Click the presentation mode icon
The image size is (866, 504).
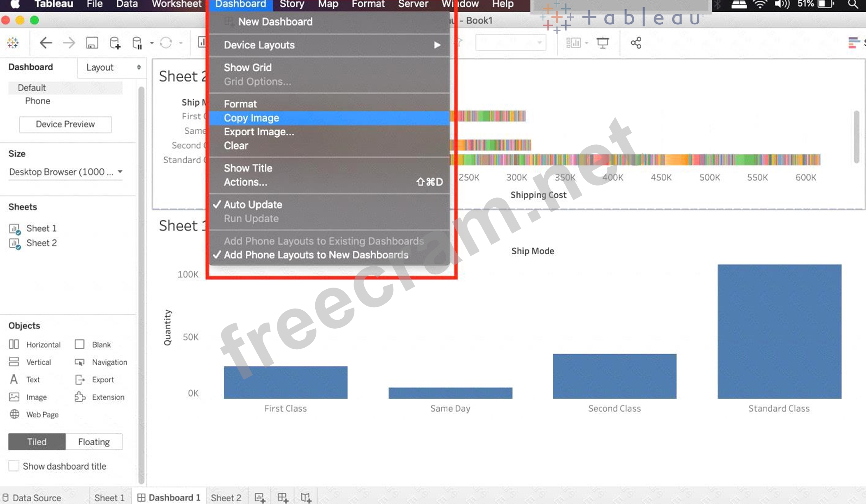603,43
